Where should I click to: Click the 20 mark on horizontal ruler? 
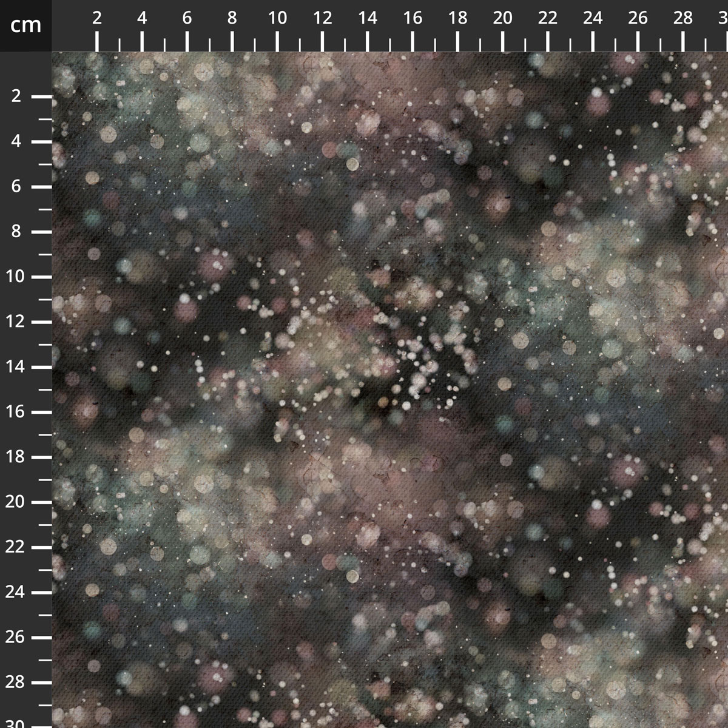(503, 18)
